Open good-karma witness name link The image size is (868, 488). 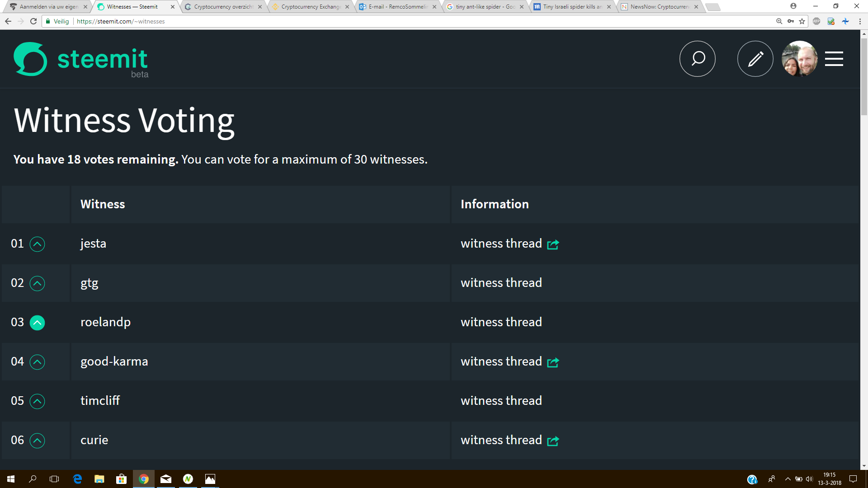(114, 361)
